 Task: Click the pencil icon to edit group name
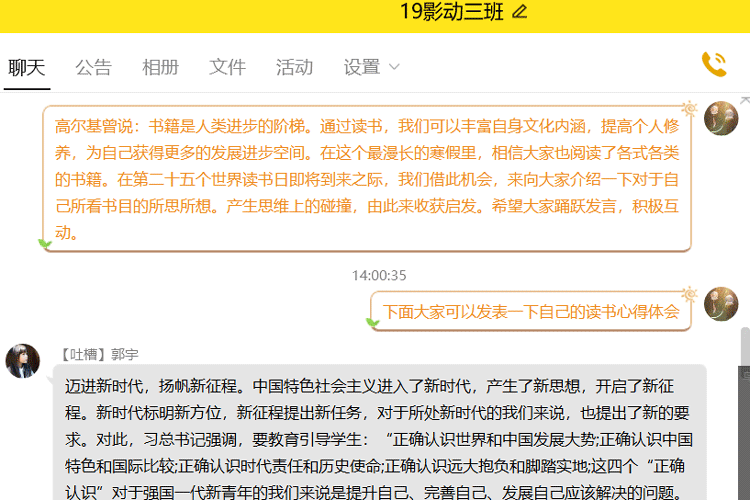tap(519, 12)
